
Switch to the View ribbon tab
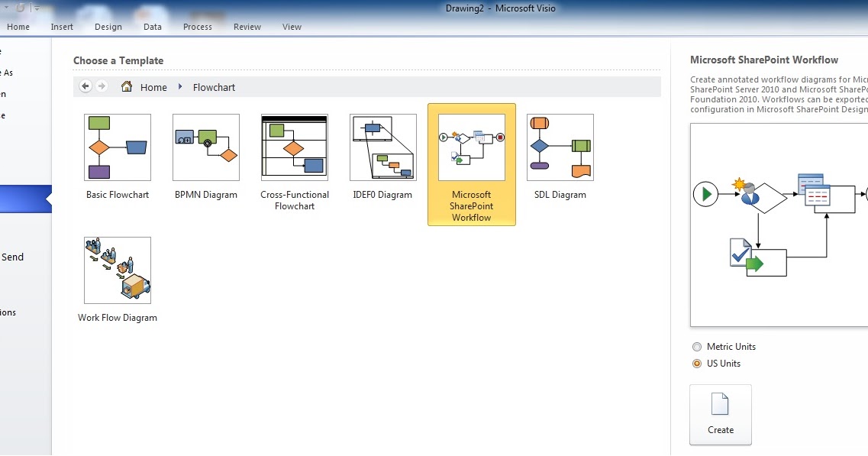tap(292, 27)
